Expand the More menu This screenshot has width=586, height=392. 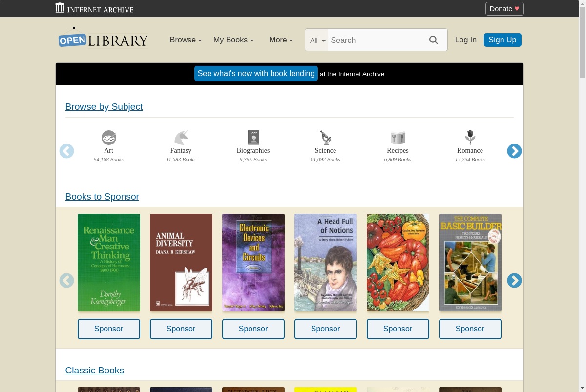281,40
